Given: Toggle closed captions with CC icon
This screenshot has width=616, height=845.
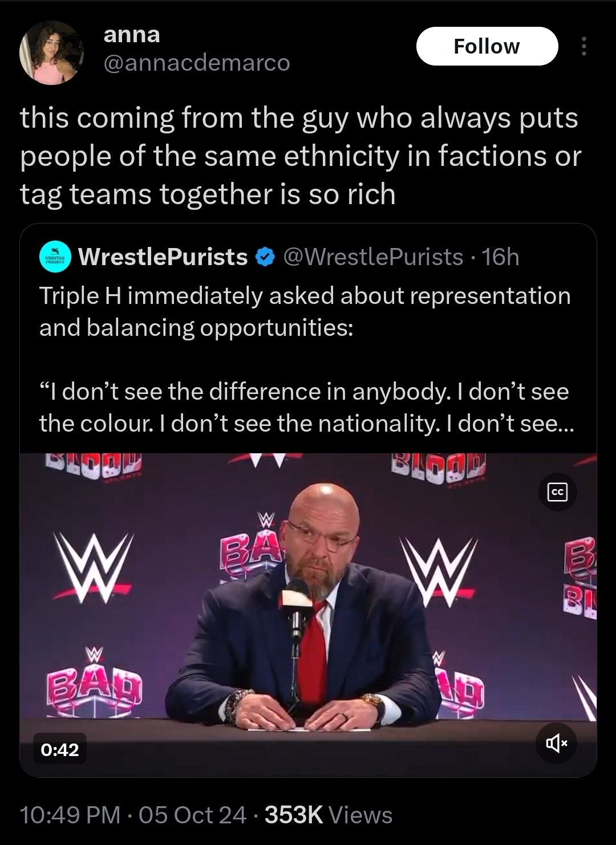Looking at the screenshot, I should pos(557,492).
